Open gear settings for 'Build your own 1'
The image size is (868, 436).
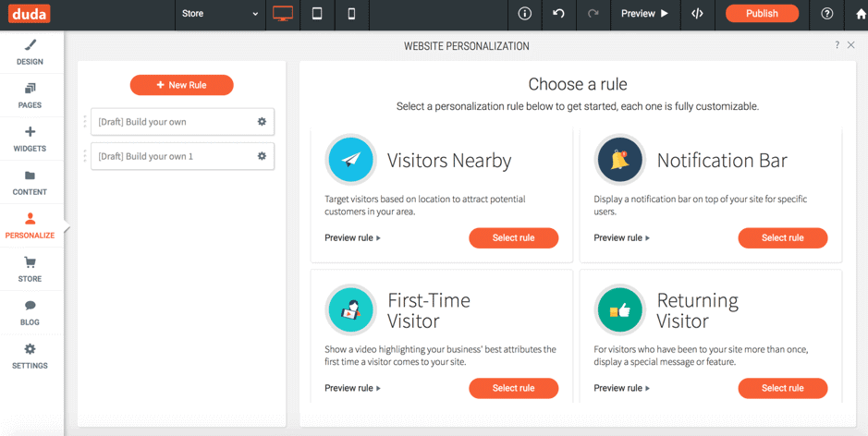[262, 156]
